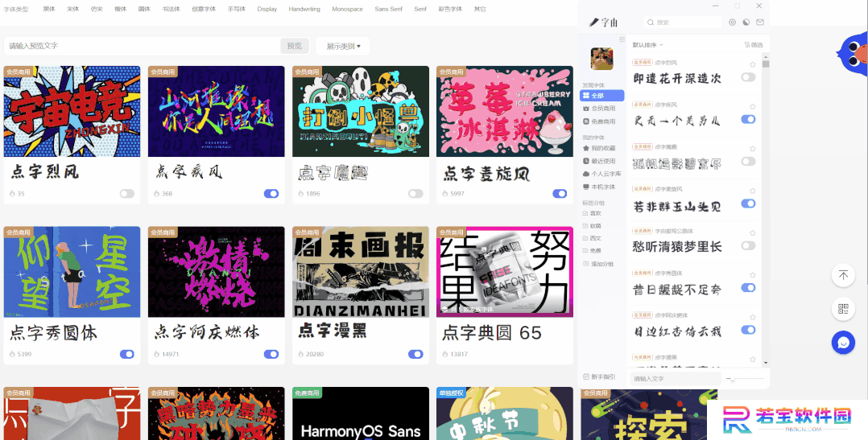Click the scrollbar down arrow in font list
868x440 pixels.
(x=766, y=363)
